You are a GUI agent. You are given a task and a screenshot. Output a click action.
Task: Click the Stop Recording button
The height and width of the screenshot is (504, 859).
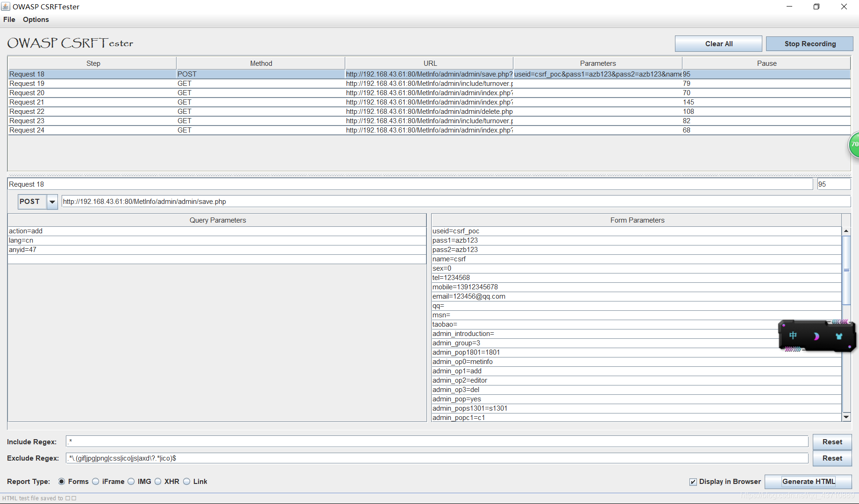click(x=810, y=44)
